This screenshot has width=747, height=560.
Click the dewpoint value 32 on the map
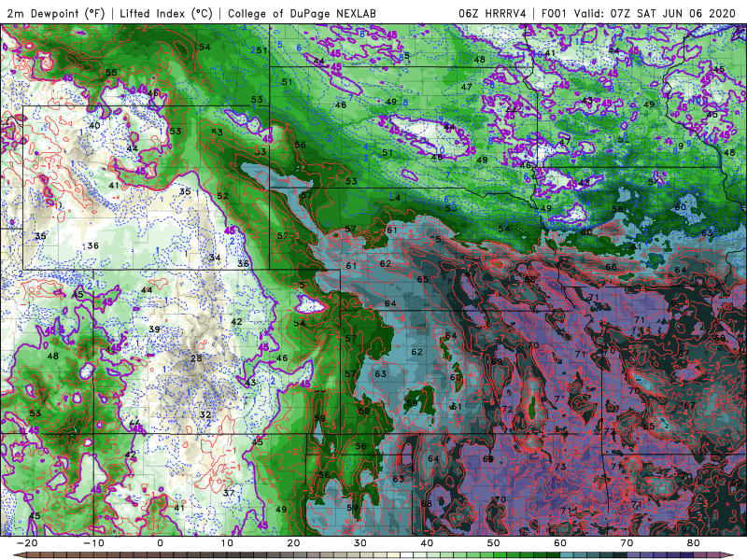tap(205, 414)
